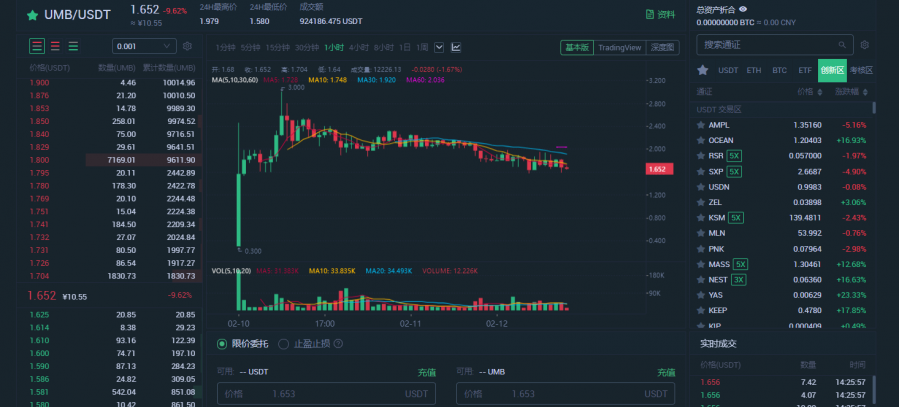Select the 1.800 ask row in order book

click(x=112, y=160)
